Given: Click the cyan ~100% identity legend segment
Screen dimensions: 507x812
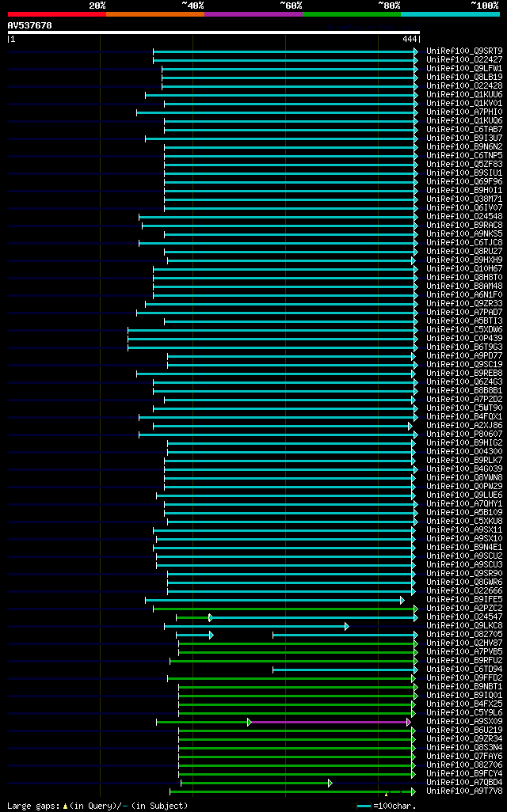Looking at the screenshot, I should pos(451,14).
